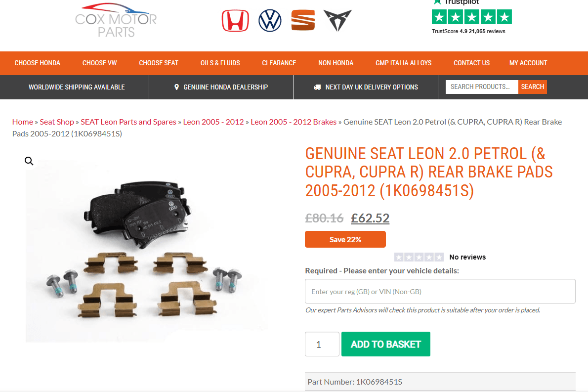Focus the Search Products input field
Viewport: 588px width, 392px height.
482,87
